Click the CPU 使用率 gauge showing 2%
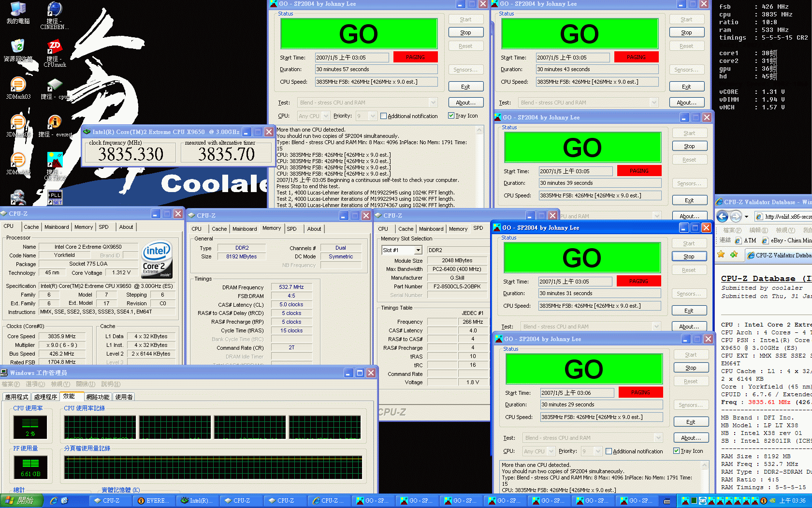Viewport: 812px width, 508px height. click(30, 427)
